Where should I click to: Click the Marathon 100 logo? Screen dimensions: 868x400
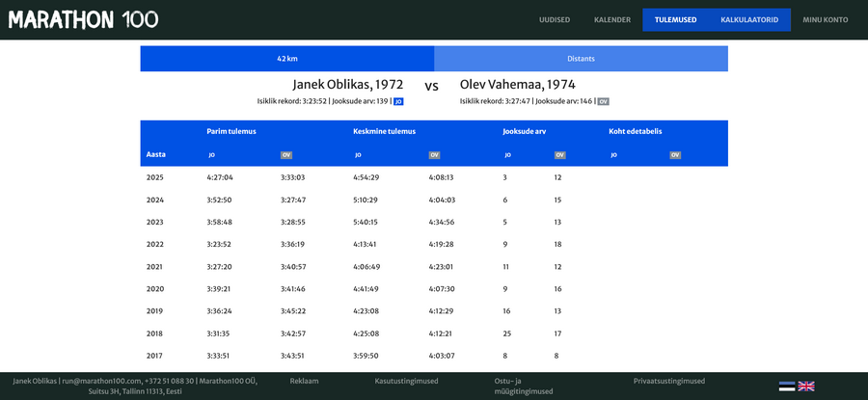[83, 19]
